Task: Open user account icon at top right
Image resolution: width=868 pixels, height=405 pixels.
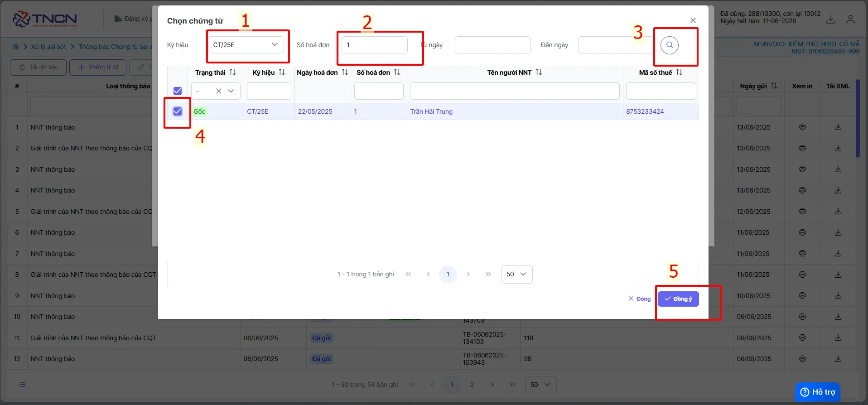Action: 850,19
